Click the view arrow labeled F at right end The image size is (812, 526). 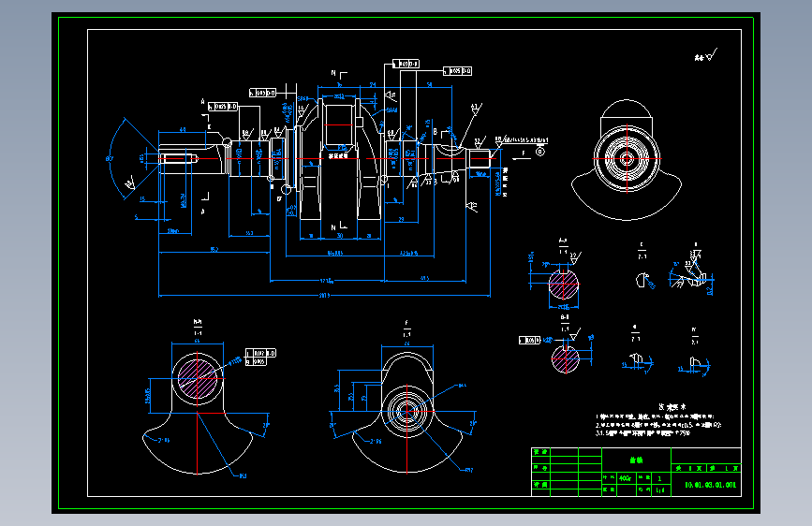point(522,155)
